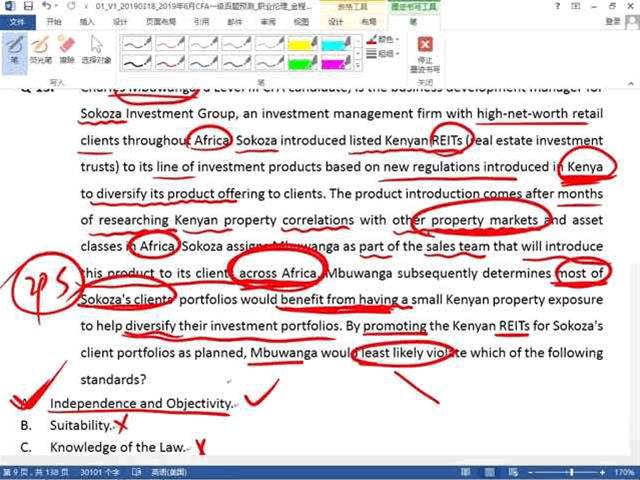Open the View (视图) tab
640x480 pixels.
(x=301, y=22)
